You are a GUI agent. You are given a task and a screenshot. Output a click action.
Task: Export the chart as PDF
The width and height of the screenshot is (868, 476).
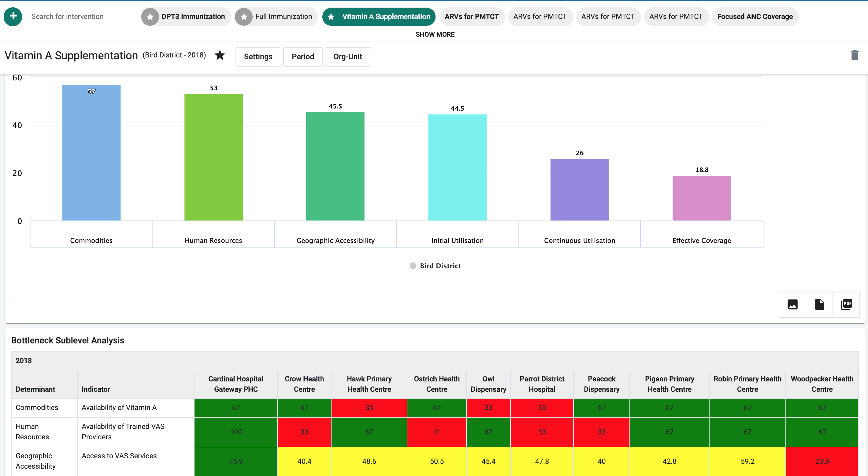846,304
